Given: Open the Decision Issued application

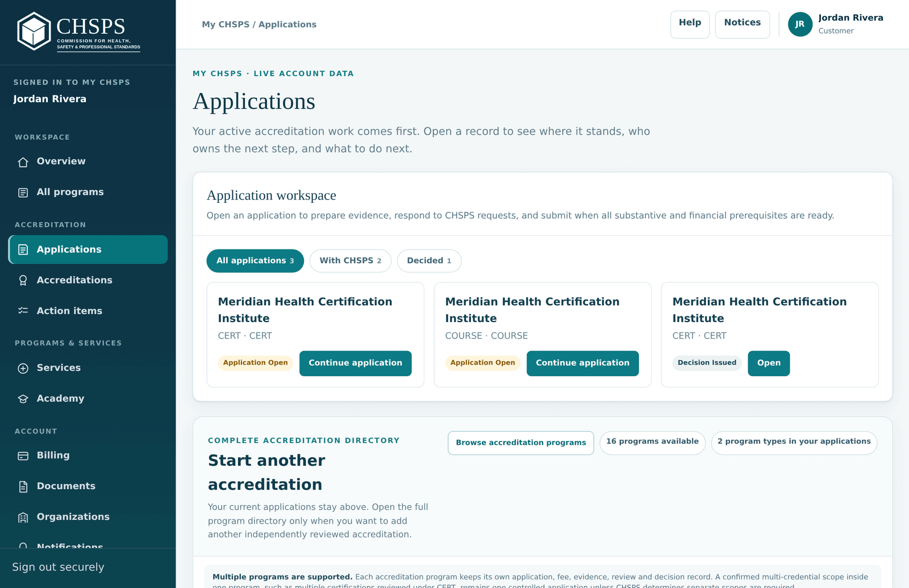Looking at the screenshot, I should [x=769, y=363].
